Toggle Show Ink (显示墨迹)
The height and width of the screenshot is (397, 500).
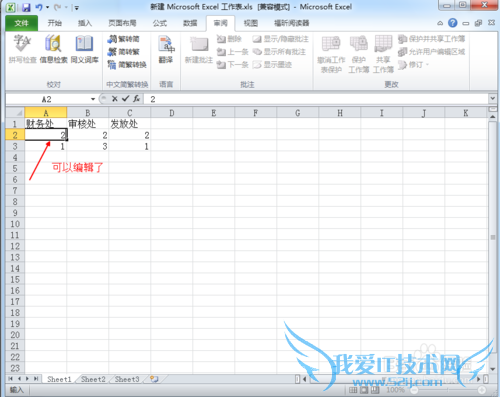pyautogui.click(x=272, y=64)
